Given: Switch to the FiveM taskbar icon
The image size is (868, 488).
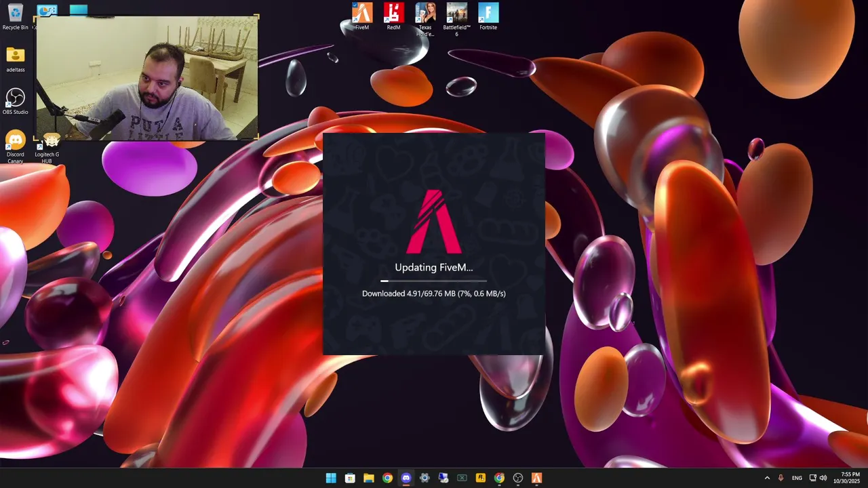Looking at the screenshot, I should click(536, 478).
